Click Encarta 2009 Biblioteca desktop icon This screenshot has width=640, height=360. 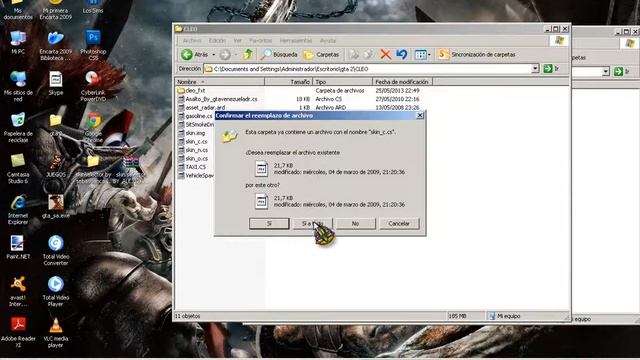pyautogui.click(x=56, y=46)
